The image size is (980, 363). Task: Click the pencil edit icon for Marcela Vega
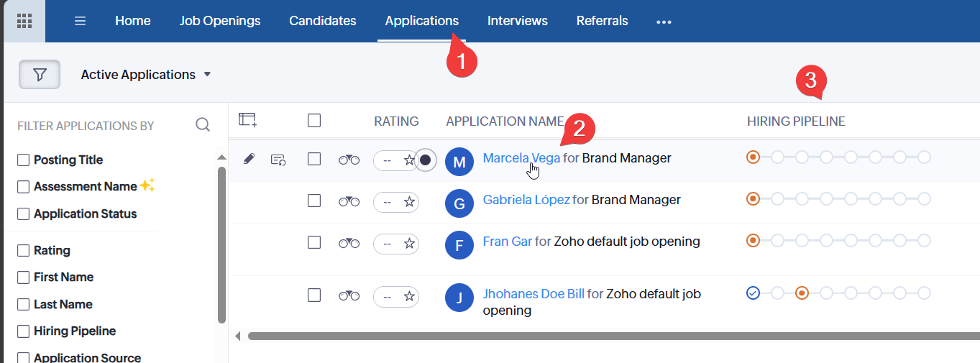tap(249, 160)
